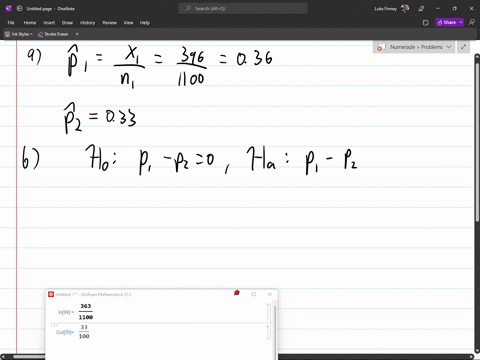The width and height of the screenshot is (480, 360).
Task: Click the person-and-list icon right of Share
Action: [472, 22]
